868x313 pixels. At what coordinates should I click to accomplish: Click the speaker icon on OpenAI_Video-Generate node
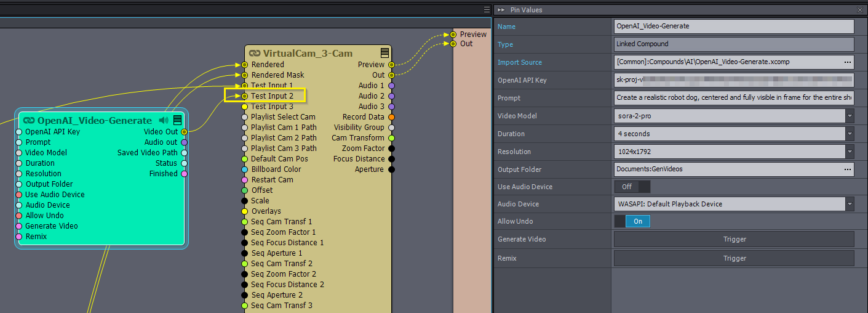164,120
